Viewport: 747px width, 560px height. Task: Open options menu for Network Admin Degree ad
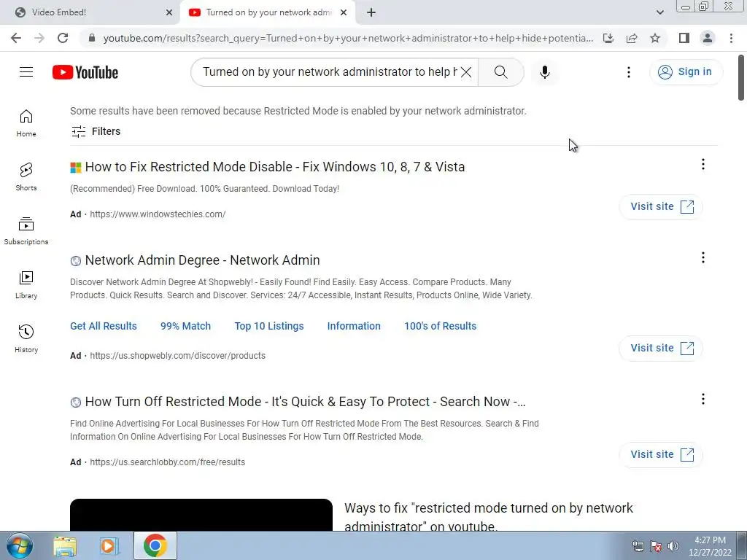click(x=703, y=257)
